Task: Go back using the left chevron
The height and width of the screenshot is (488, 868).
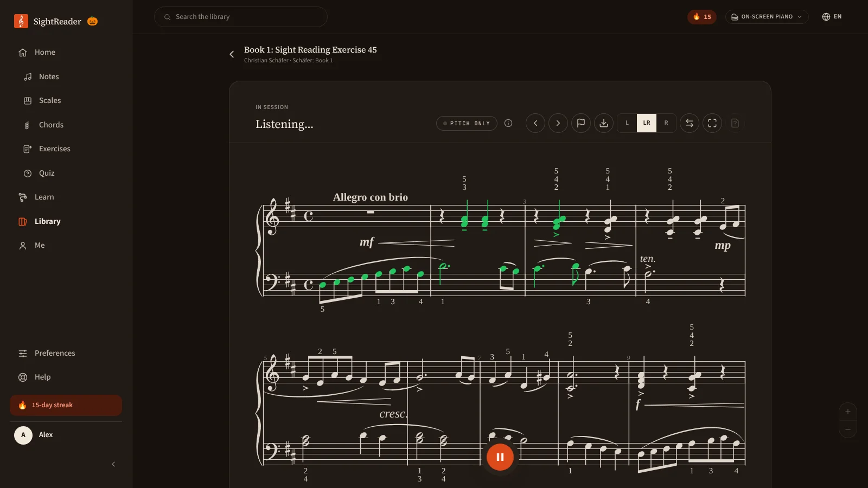Action: 232,54
